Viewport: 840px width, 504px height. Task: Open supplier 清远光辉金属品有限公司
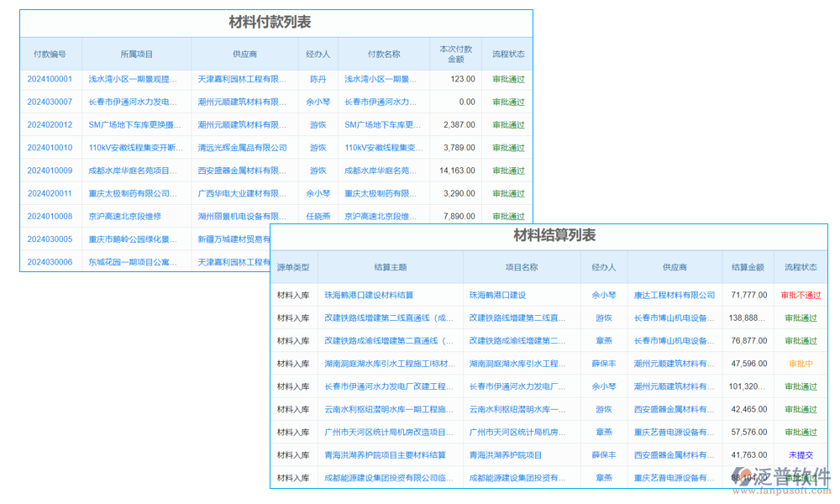[x=241, y=147]
